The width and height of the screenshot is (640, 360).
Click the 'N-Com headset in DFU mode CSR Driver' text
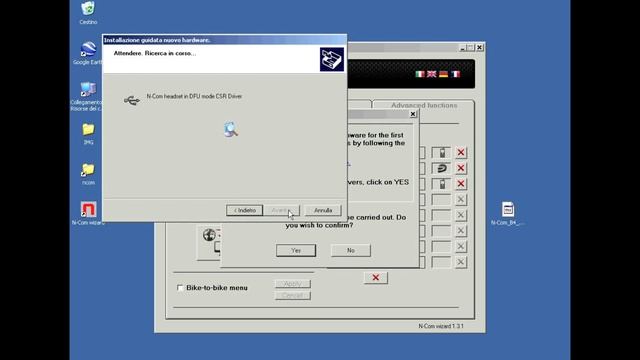[x=194, y=96]
